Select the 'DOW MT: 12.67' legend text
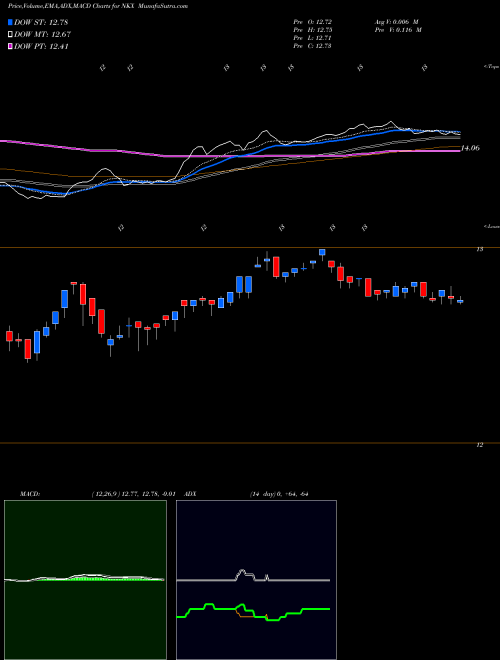The height and width of the screenshot is (660, 500). point(42,35)
